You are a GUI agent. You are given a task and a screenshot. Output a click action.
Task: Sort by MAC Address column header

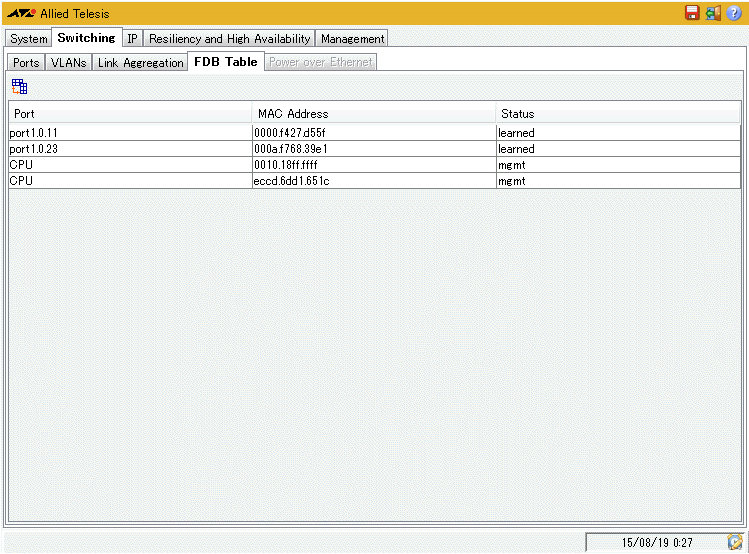click(373, 114)
